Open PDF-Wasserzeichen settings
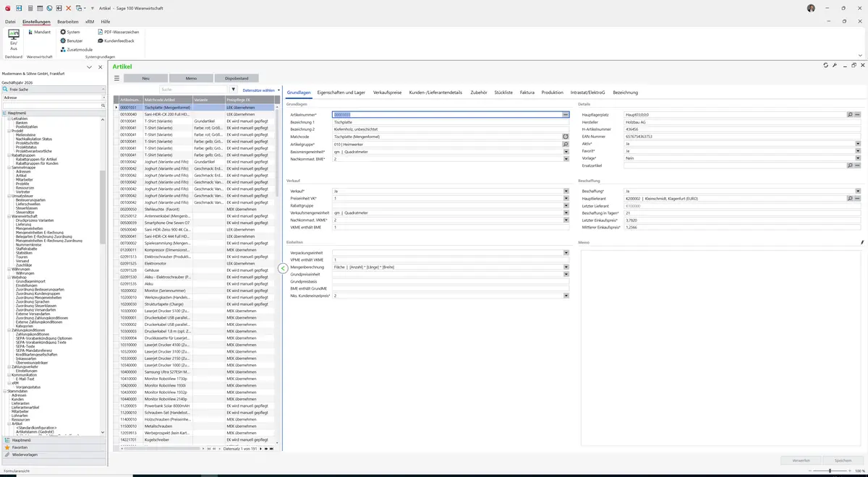 118,32
